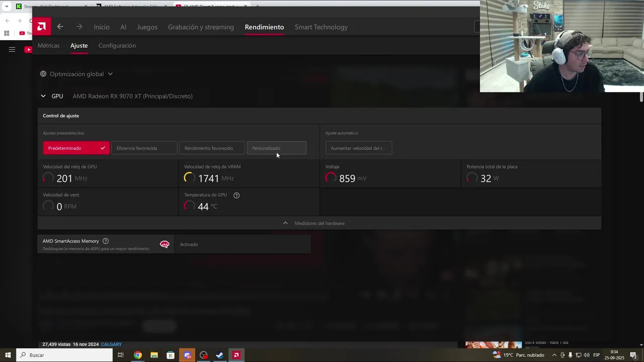The width and height of the screenshot is (644, 362).
Task: Click the YouTube logo in the browser
Action: coord(28,49)
